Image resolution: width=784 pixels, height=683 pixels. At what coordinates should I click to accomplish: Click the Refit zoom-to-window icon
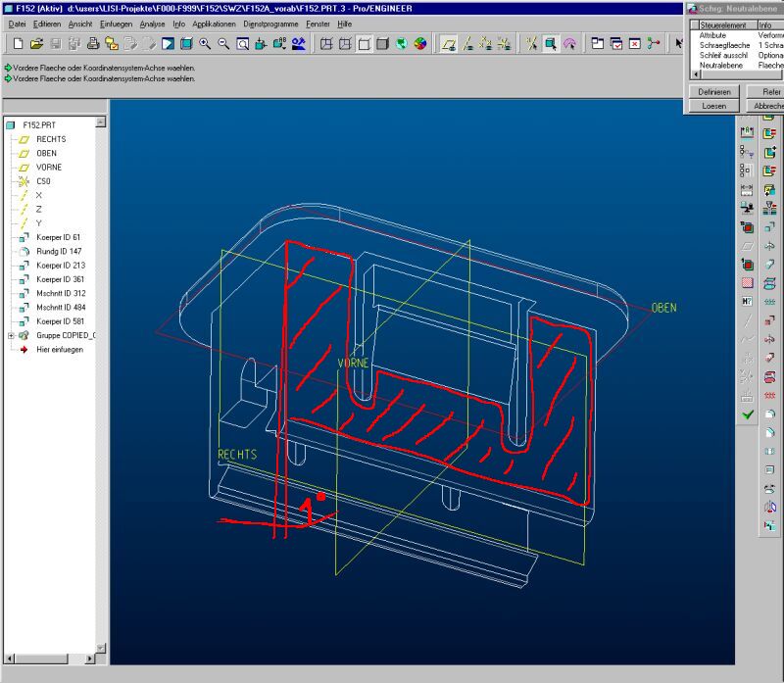pyautogui.click(x=242, y=44)
